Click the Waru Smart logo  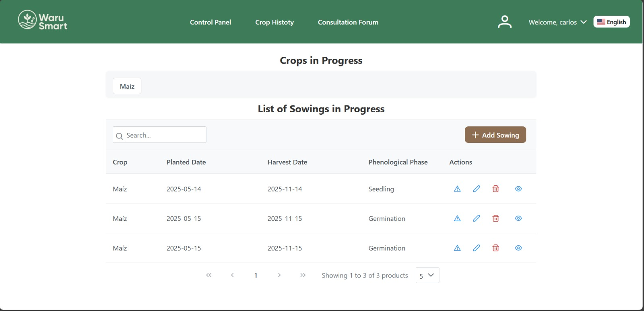click(43, 20)
